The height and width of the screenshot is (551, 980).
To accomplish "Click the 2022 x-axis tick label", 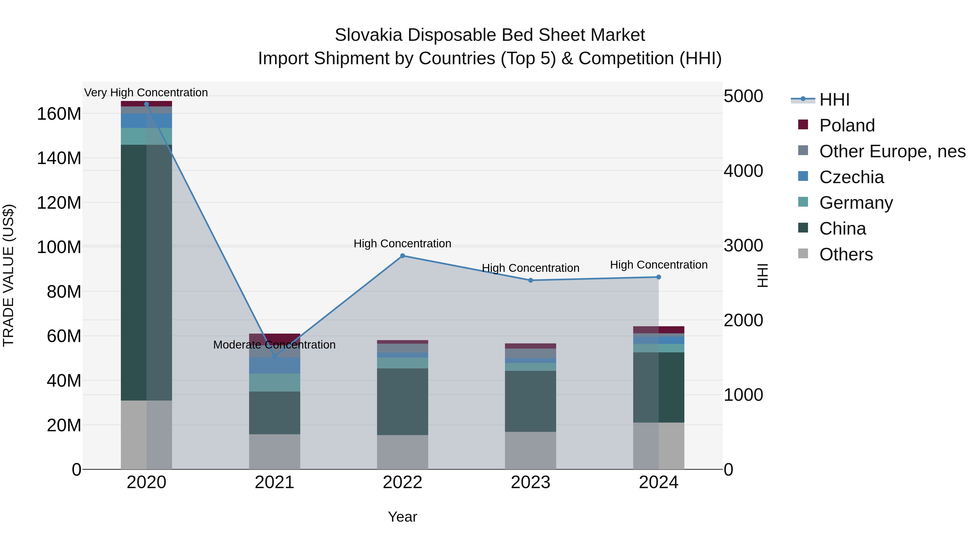I will pyautogui.click(x=403, y=482).
